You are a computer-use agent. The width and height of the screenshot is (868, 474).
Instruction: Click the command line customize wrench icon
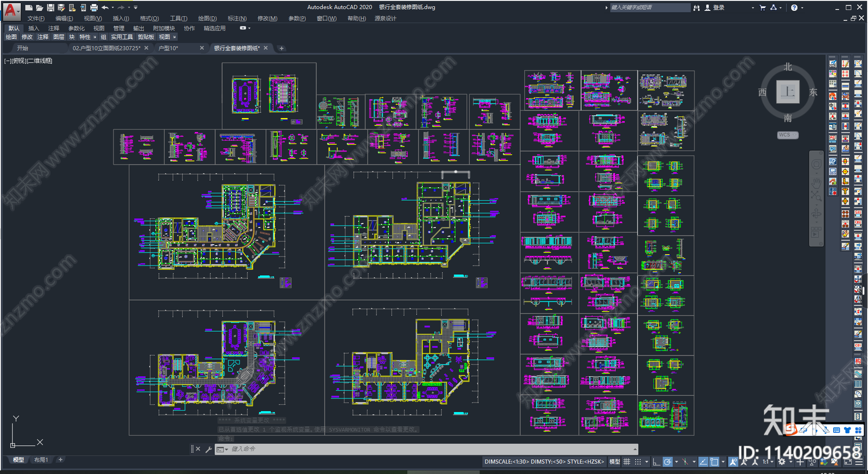click(x=208, y=449)
